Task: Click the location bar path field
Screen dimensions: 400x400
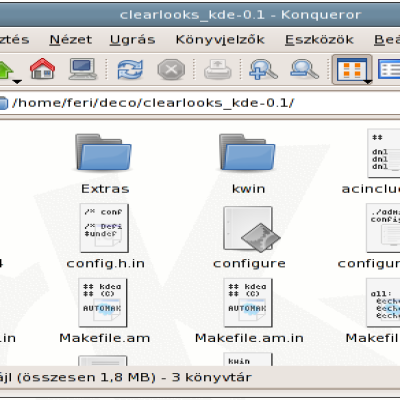Action: pyautogui.click(x=200, y=103)
